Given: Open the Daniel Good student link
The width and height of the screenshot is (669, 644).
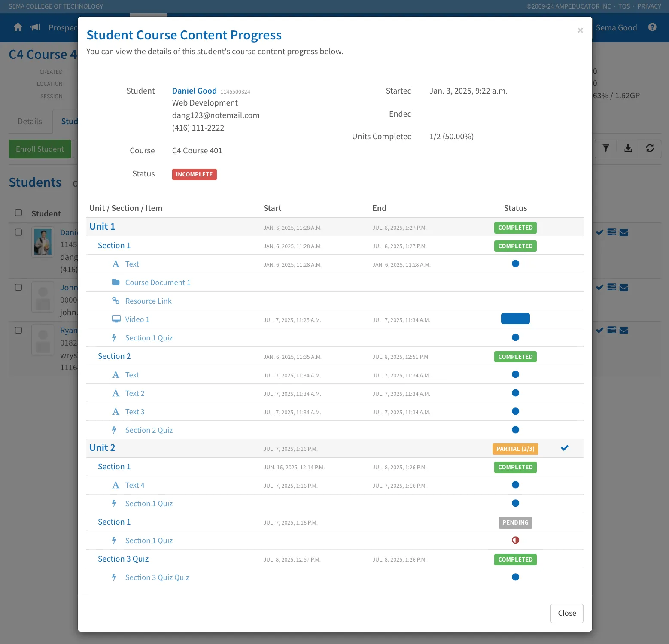Looking at the screenshot, I should pos(195,91).
